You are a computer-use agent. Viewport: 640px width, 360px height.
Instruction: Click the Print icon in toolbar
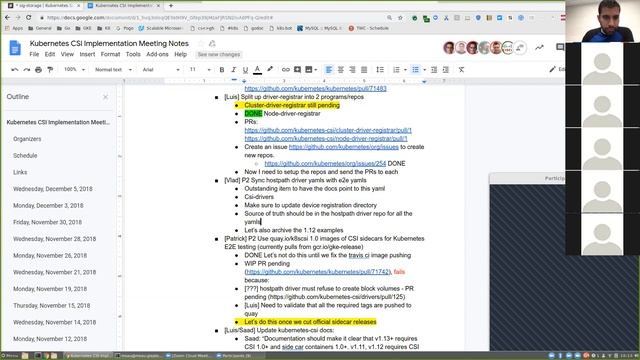(38, 70)
